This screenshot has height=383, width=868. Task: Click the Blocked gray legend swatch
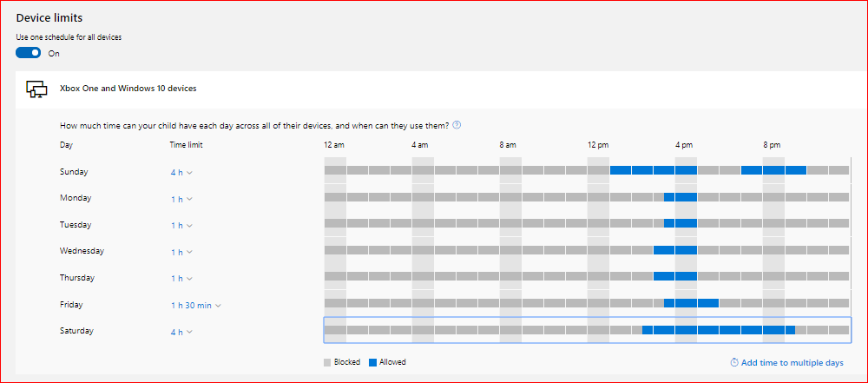point(328,362)
